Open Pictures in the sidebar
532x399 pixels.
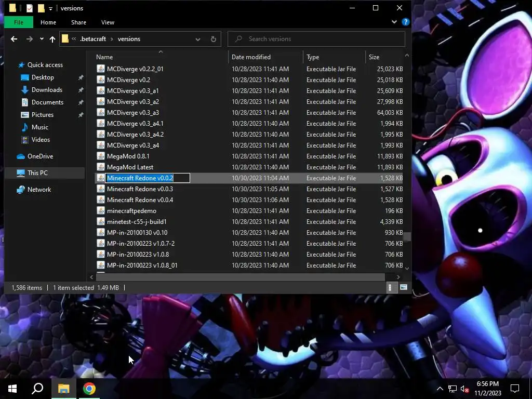pyautogui.click(x=43, y=115)
